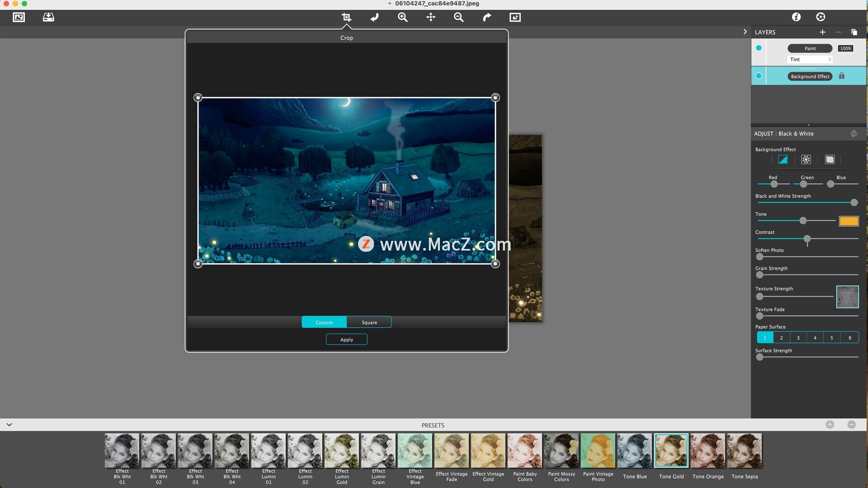Toggle visibility of Background Effect layer
Screen dimensions: 868x488
[x=759, y=76]
